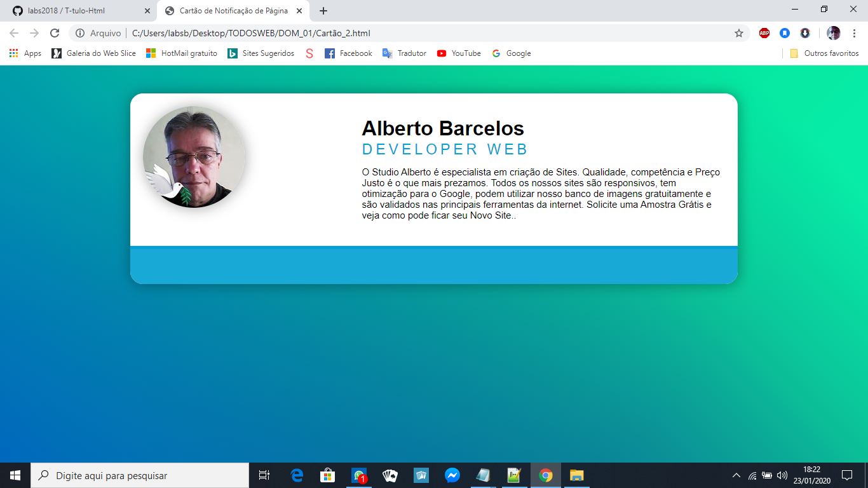Open the Adblock Plus extension icon
Screen dimensions: 868x488
(764, 33)
